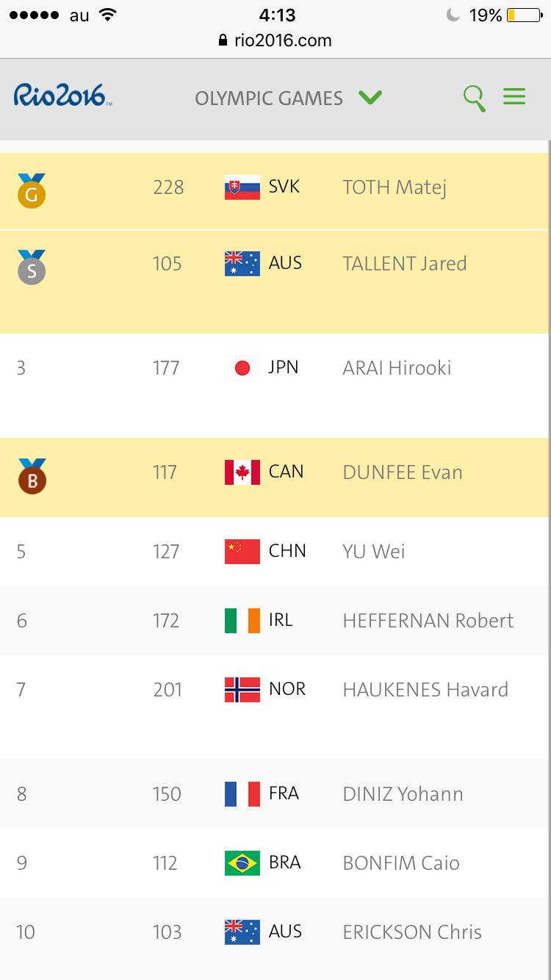This screenshot has width=551, height=980.
Task: Open the hamburger menu icon
Action: click(x=514, y=96)
